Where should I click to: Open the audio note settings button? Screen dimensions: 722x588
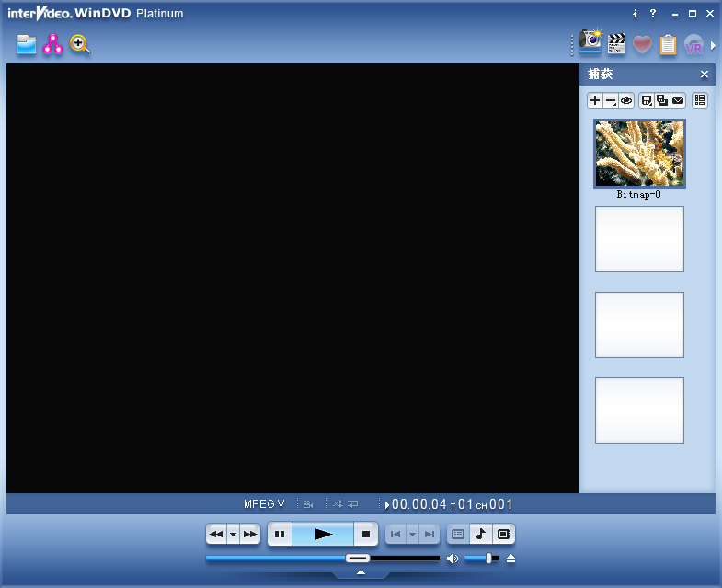pyautogui.click(x=481, y=535)
